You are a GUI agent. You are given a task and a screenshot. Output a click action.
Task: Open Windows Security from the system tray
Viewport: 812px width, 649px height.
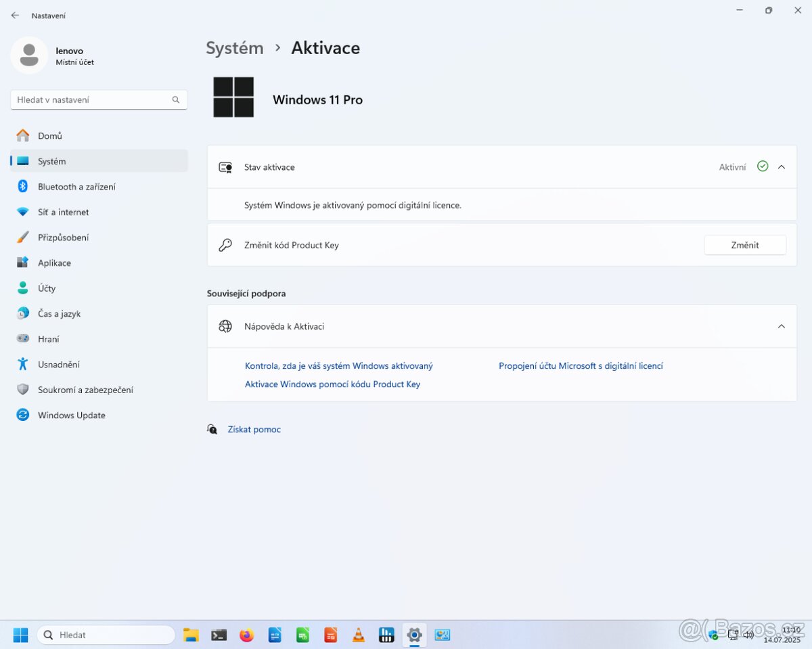(x=713, y=635)
